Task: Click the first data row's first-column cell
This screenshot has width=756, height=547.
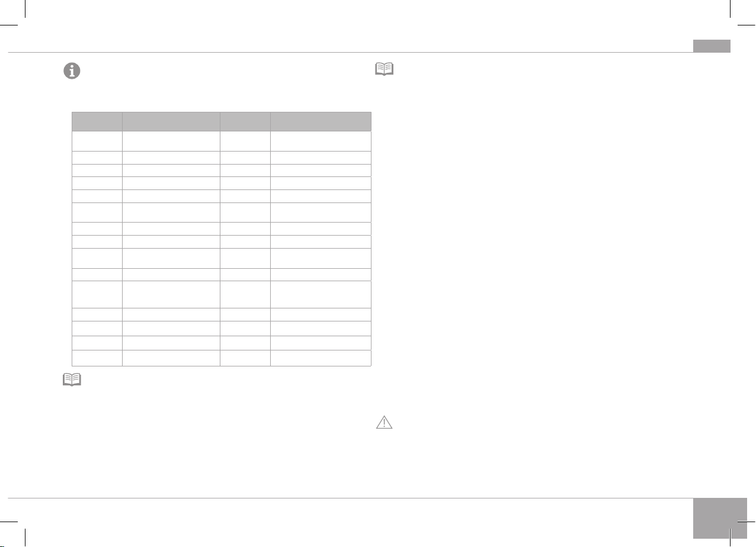Action: pos(97,141)
